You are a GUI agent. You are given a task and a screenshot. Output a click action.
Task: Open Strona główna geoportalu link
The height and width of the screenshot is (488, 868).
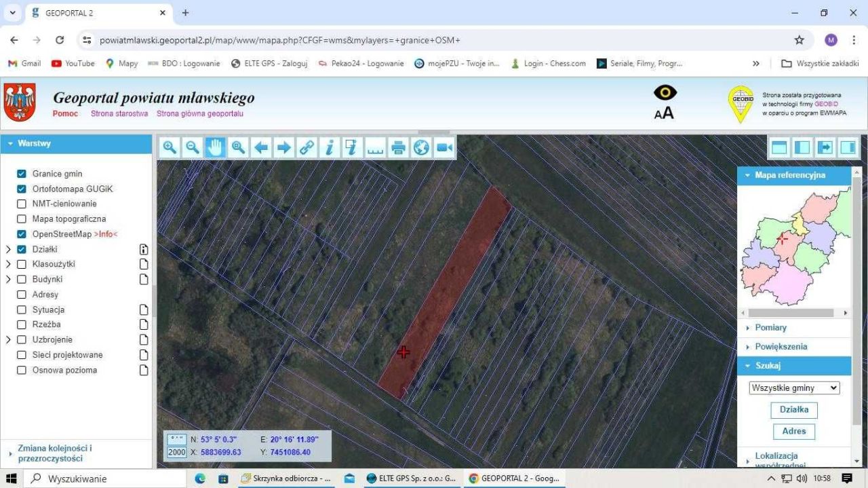[x=200, y=113]
